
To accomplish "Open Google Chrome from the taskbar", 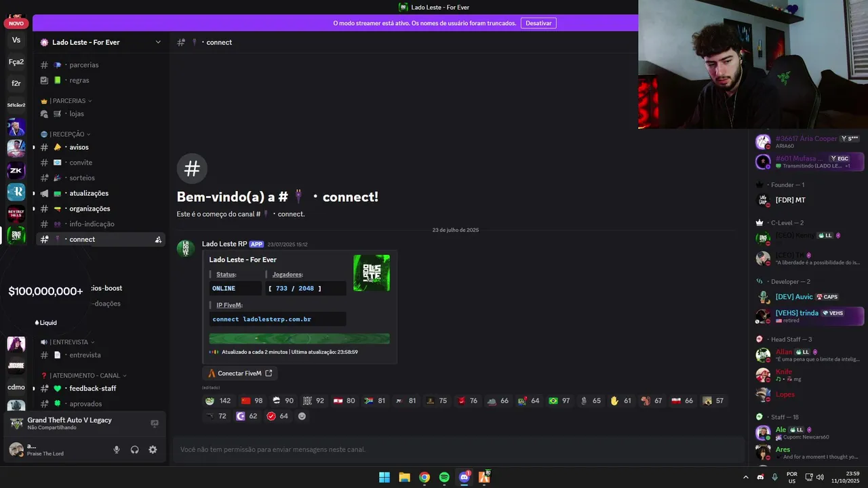I will pos(424,477).
